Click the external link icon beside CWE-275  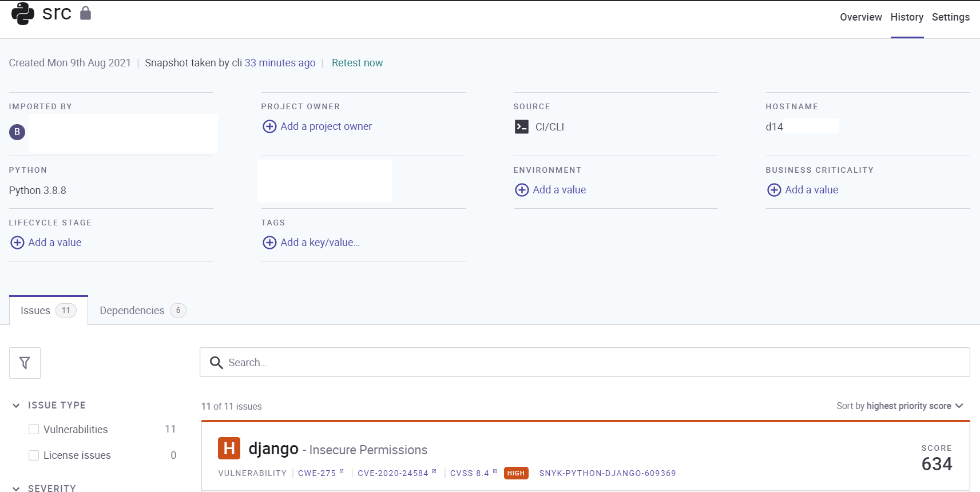click(342, 471)
